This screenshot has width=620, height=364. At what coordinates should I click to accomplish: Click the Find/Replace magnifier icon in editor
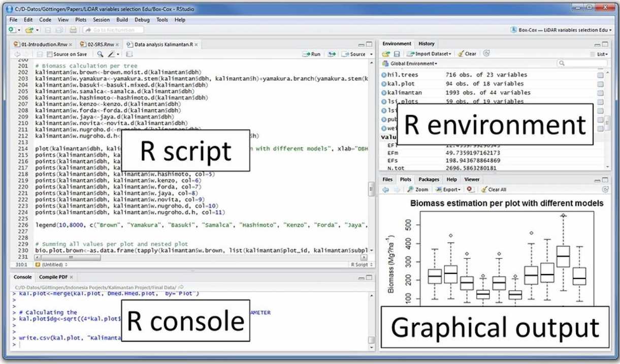click(x=101, y=54)
